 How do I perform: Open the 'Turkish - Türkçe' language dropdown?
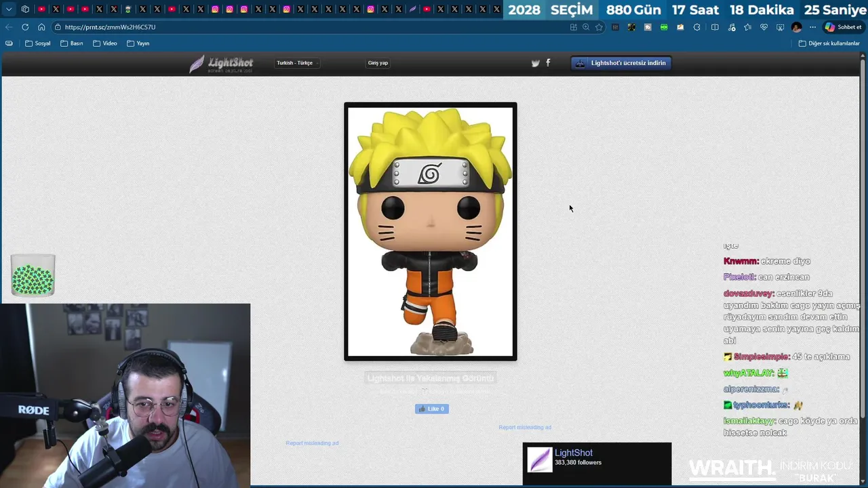tap(297, 63)
